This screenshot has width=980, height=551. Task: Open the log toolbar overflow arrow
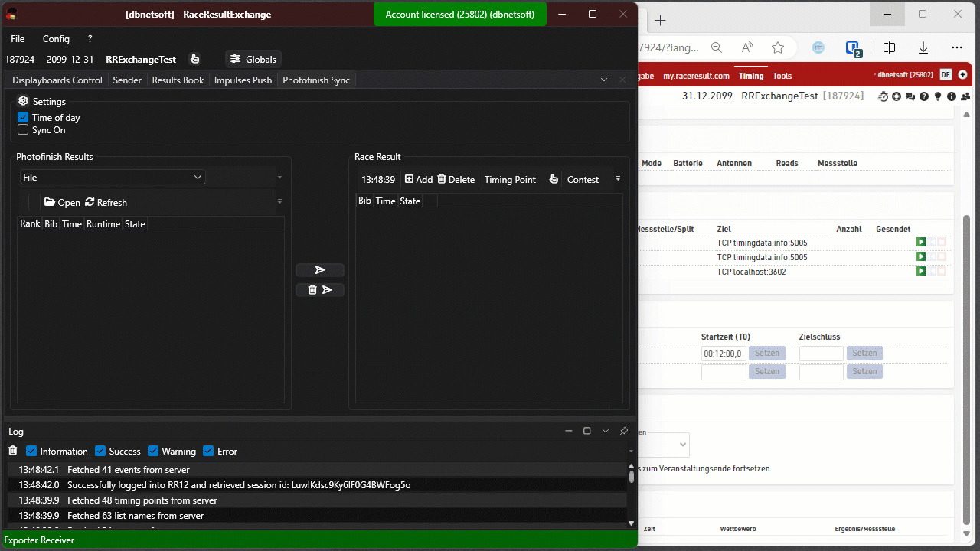[632, 451]
